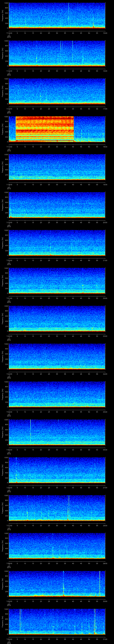Click the 7:20:00 start time label
The height and width of the screenshot is (644, 114).
tap(9, 261)
